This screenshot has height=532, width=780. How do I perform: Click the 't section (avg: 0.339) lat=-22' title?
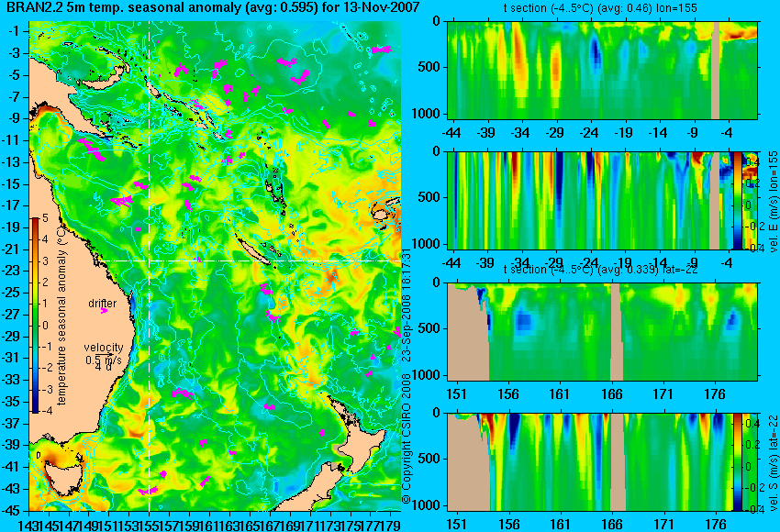(600, 270)
